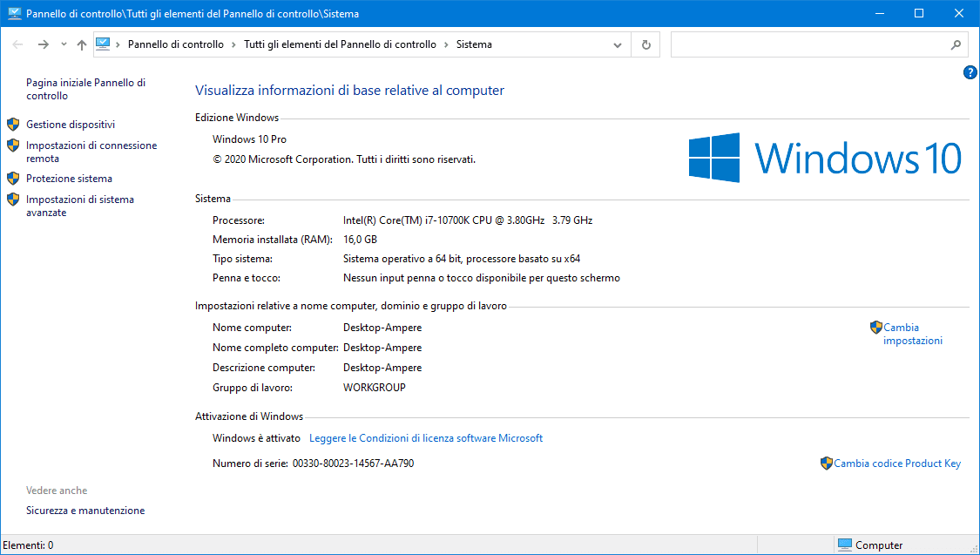Refresh the current page
Viewport: 980px width, 555px height.
pyautogui.click(x=645, y=44)
